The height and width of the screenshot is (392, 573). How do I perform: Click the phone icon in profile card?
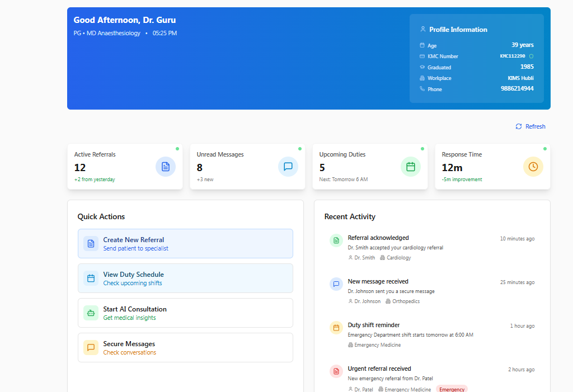pos(422,89)
